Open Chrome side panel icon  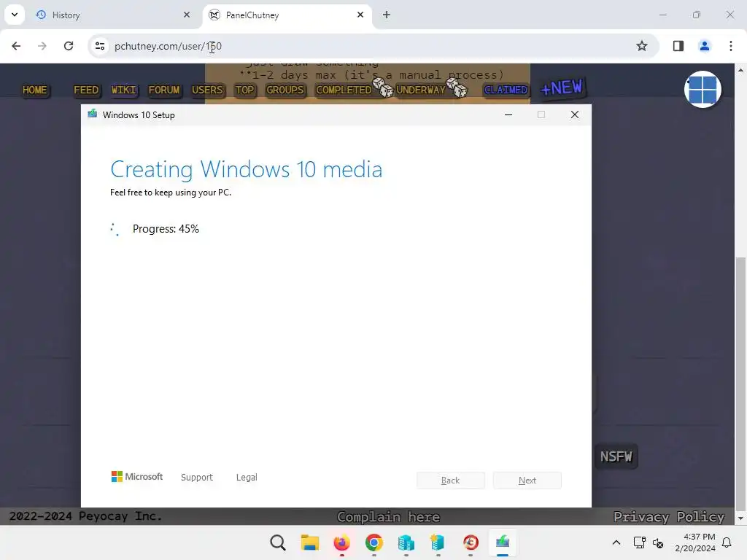point(678,46)
